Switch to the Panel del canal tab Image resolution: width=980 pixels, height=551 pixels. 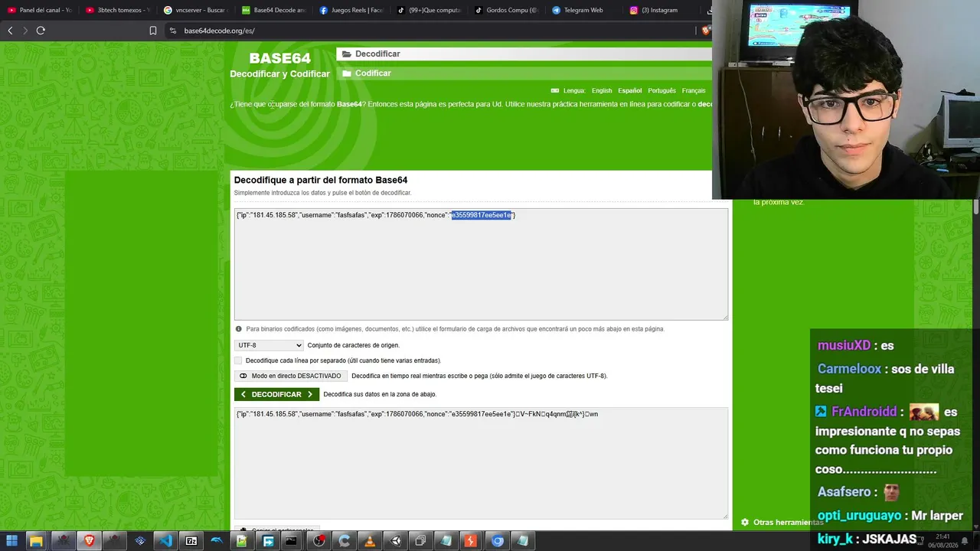tap(40, 10)
